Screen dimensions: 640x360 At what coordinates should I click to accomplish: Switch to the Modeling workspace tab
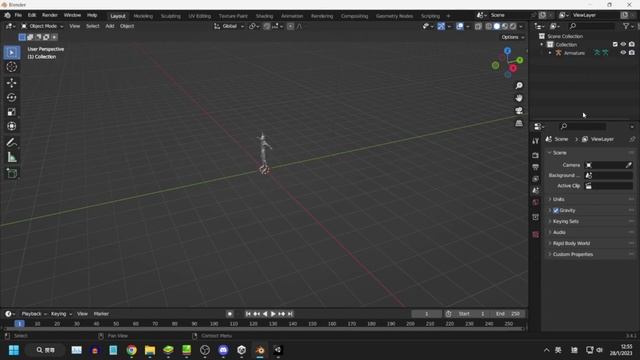click(143, 16)
